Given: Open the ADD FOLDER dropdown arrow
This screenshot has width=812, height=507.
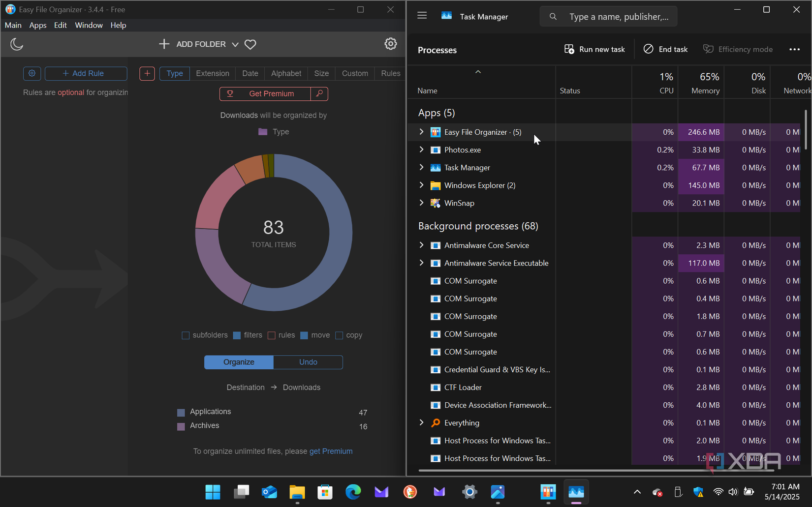Looking at the screenshot, I should coord(235,44).
